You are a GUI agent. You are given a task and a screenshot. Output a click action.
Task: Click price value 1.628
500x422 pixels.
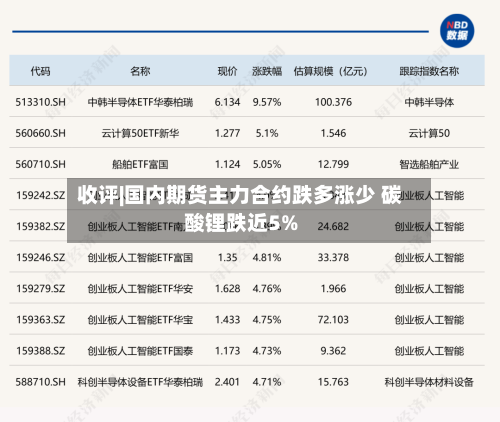click(227, 289)
